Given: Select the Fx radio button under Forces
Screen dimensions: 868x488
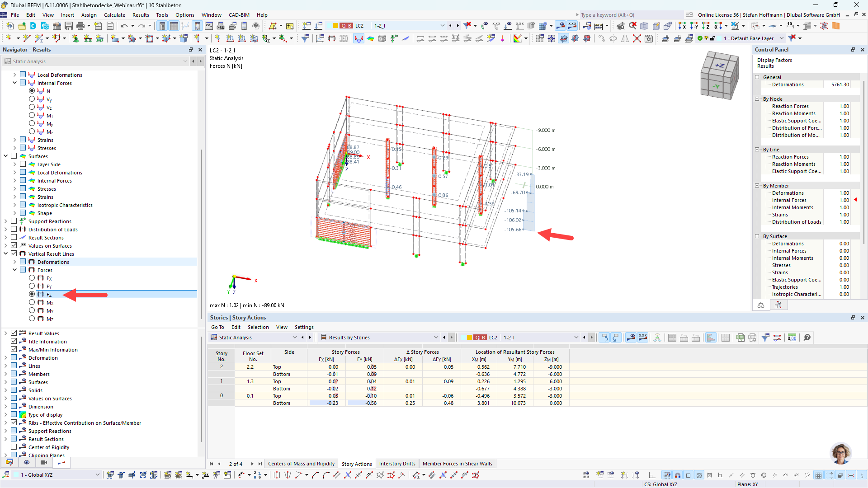Looking at the screenshot, I should click(32, 278).
